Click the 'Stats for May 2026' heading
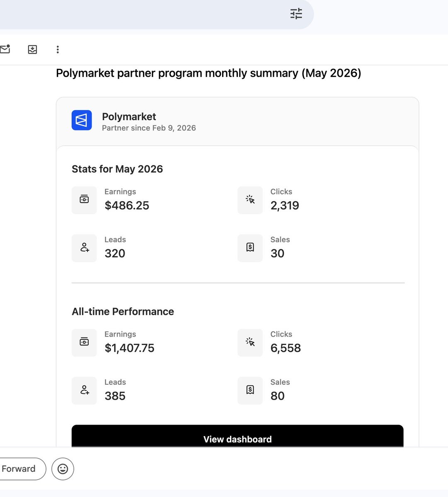 [x=117, y=169]
